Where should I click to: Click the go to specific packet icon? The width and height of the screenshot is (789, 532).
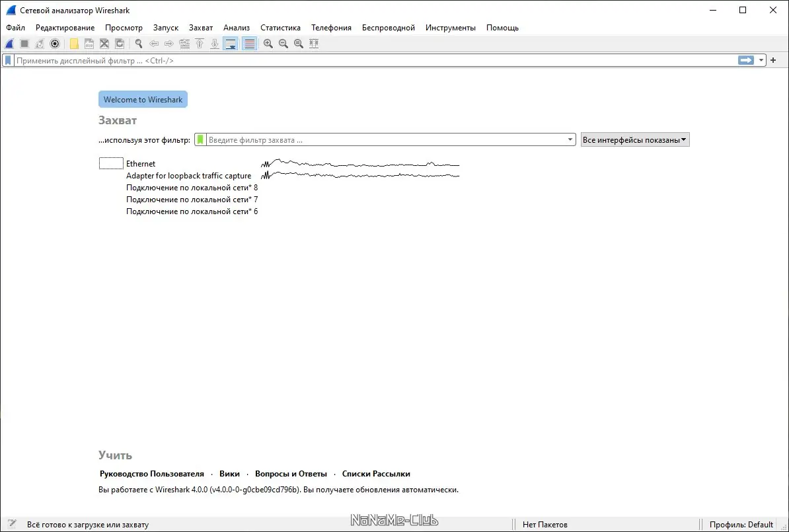184,44
